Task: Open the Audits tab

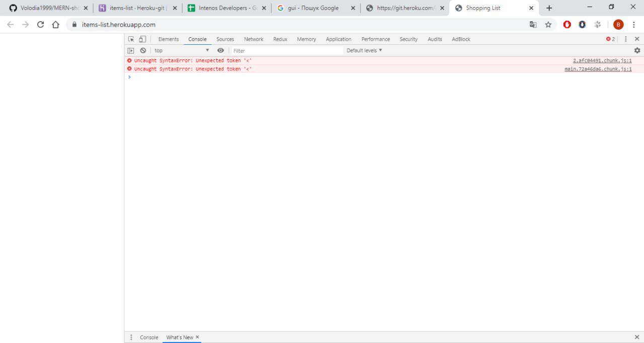Action: pyautogui.click(x=435, y=39)
